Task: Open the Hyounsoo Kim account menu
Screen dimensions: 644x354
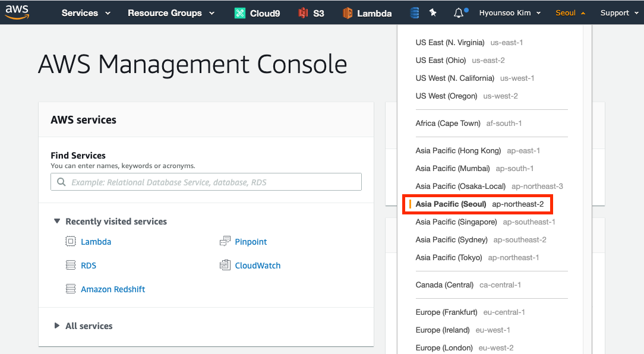Action: (x=510, y=13)
